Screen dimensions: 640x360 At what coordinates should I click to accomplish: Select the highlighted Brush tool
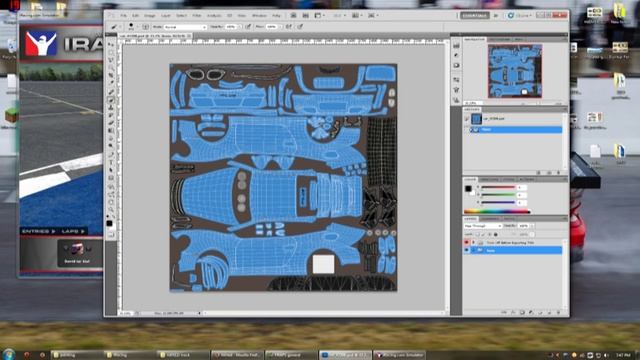click(111, 100)
